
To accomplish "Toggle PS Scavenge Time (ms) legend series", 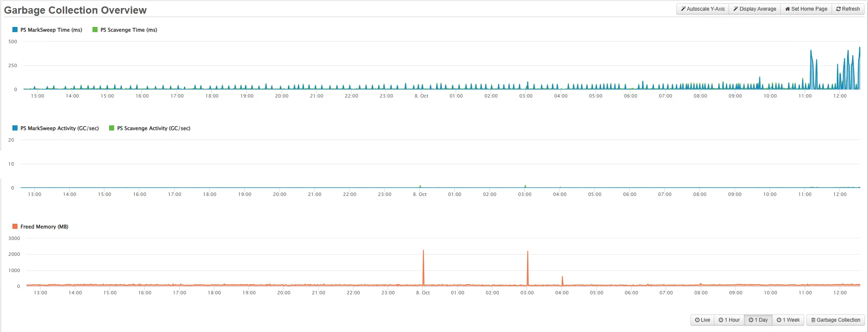I will (125, 30).
